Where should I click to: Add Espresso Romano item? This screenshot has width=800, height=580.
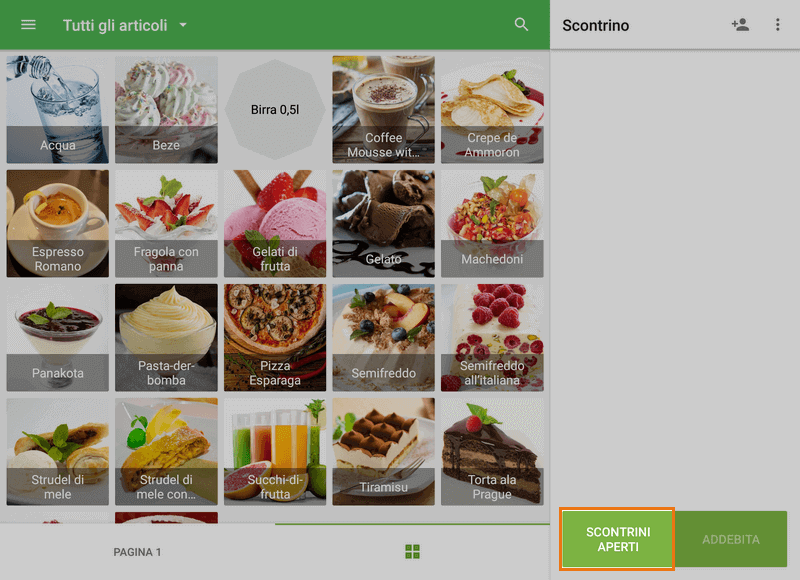click(x=58, y=223)
